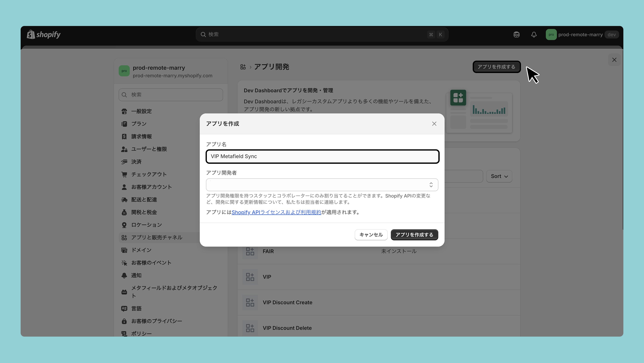Confirm with dialog's アプリを作成する button
644x363 pixels.
point(414,235)
